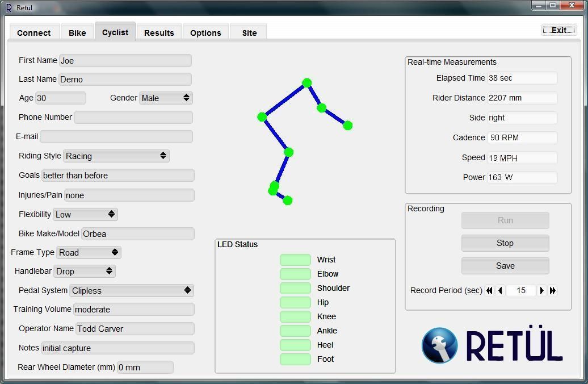Open the Gender dropdown

coord(166,98)
